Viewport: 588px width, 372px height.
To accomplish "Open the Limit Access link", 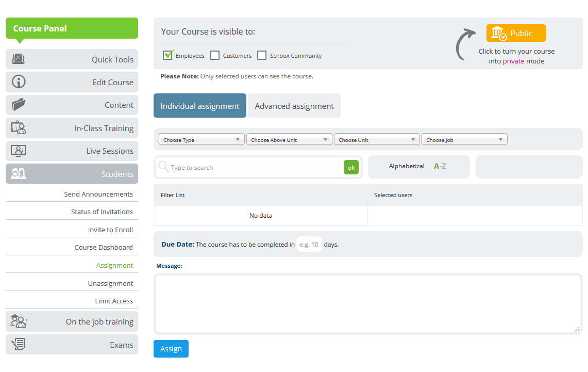I will [x=113, y=301].
